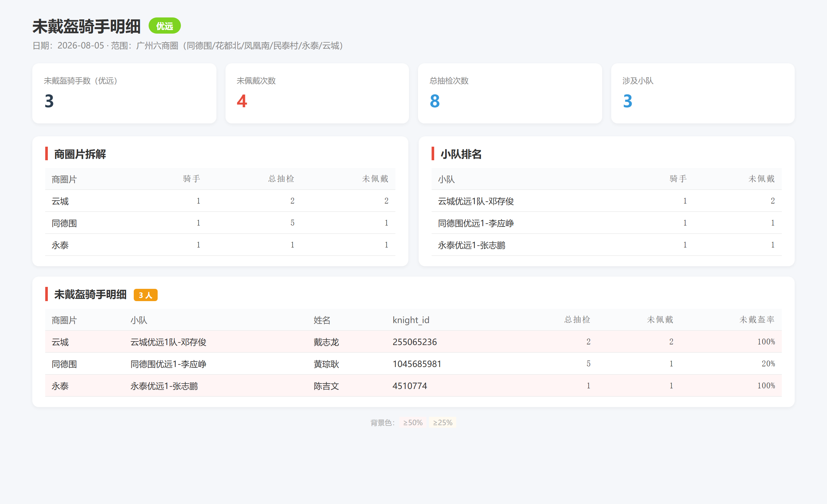
Task: Click blue number 8 in 总抽检次数 card
Action: pyautogui.click(x=434, y=101)
